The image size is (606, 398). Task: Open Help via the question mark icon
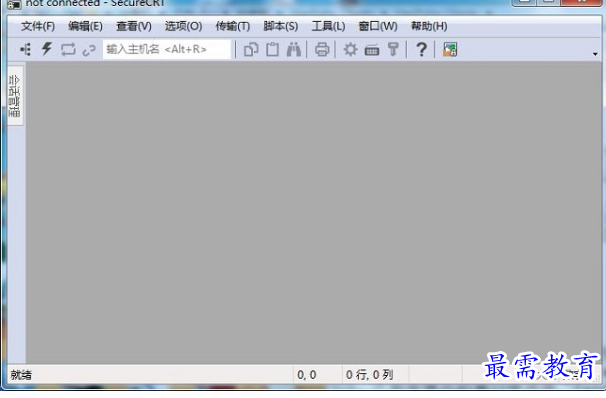pos(422,50)
